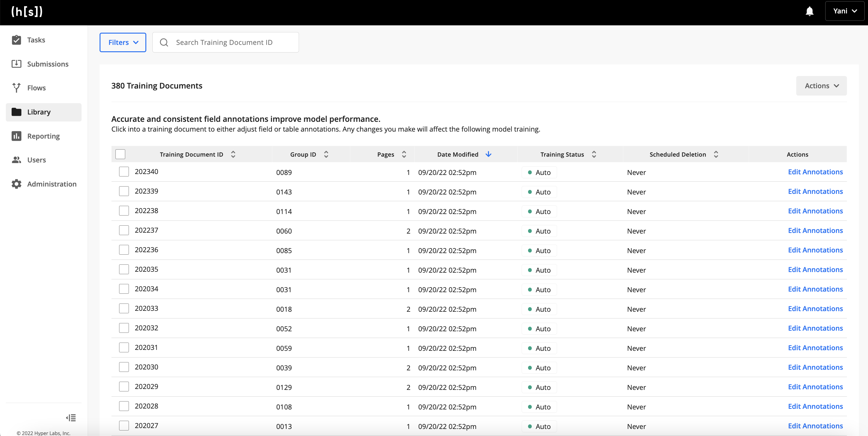
Task: Open the notifications bell
Action: coord(809,12)
